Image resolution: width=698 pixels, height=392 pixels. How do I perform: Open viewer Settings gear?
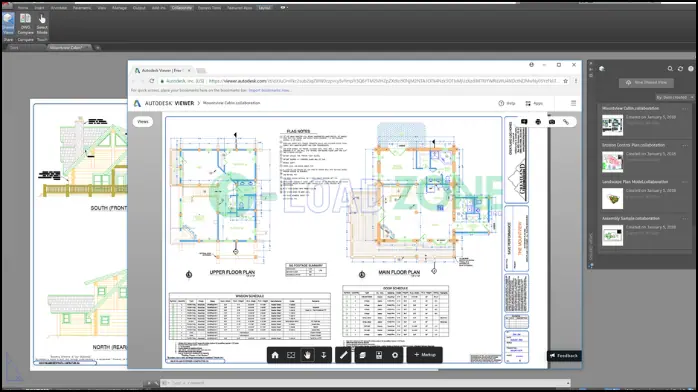click(x=395, y=355)
